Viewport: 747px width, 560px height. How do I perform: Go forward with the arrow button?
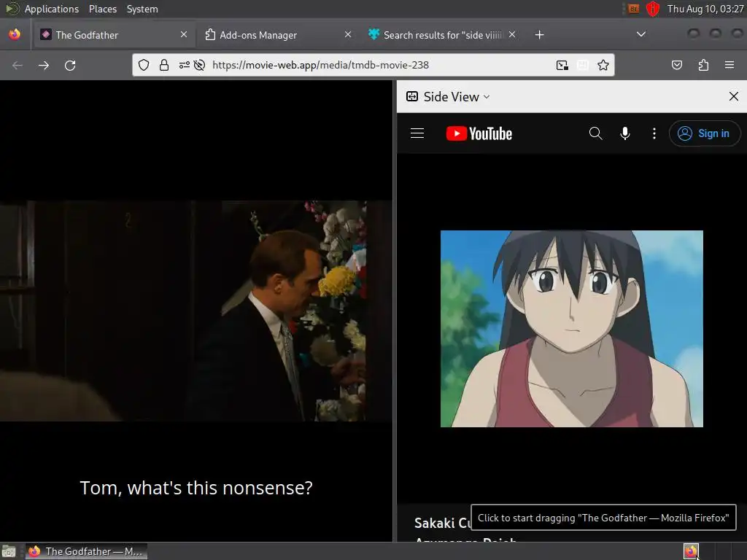click(44, 65)
